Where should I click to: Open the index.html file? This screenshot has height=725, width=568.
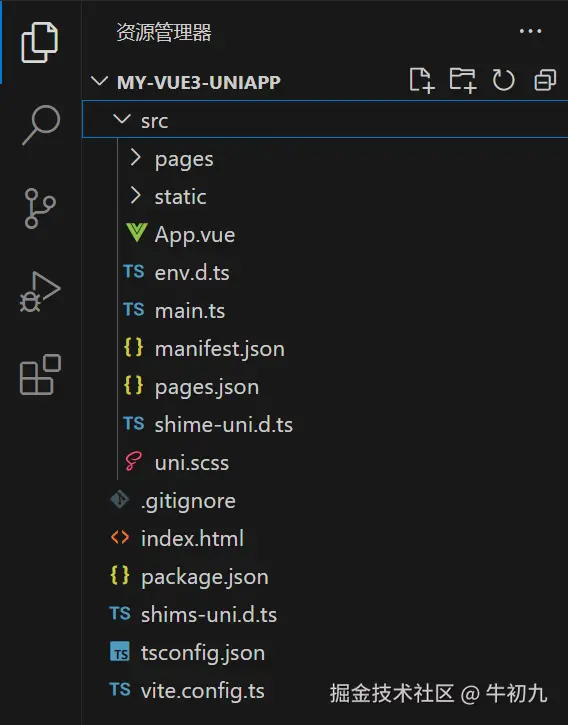192,539
